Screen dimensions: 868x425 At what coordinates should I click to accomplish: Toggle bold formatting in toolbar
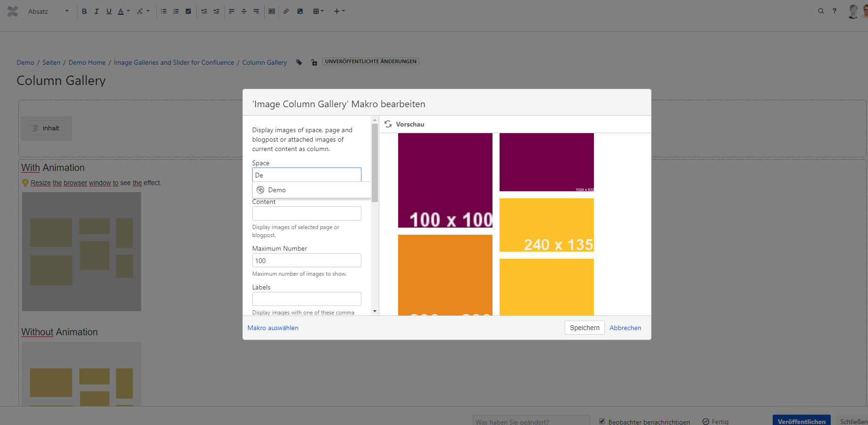point(84,11)
